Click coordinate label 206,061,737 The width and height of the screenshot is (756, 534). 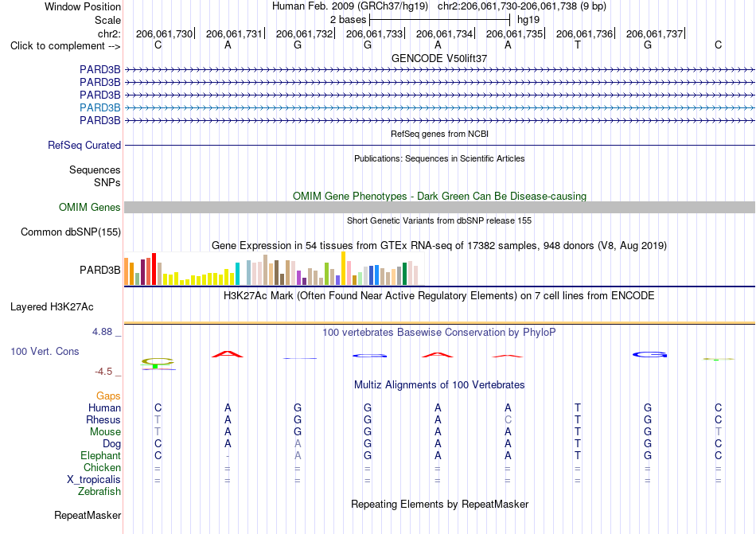tap(654, 33)
